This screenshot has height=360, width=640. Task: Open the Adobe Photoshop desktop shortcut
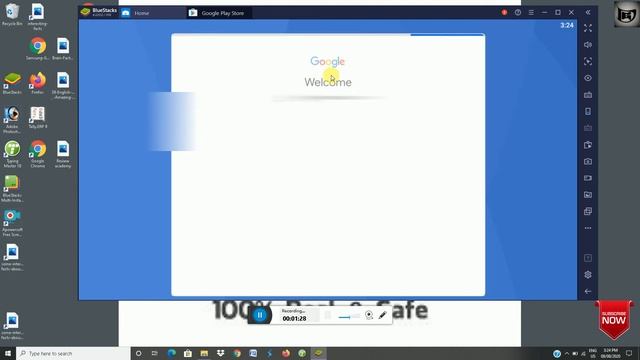12,120
